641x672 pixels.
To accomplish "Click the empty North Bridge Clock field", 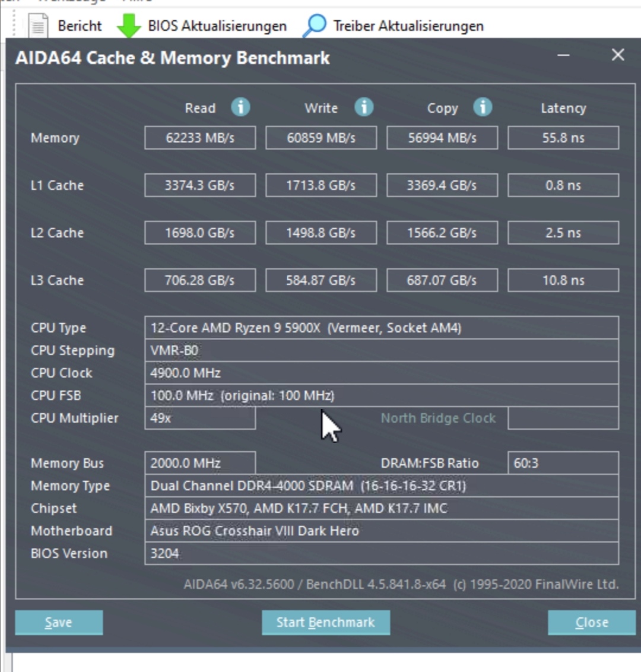I will click(563, 418).
